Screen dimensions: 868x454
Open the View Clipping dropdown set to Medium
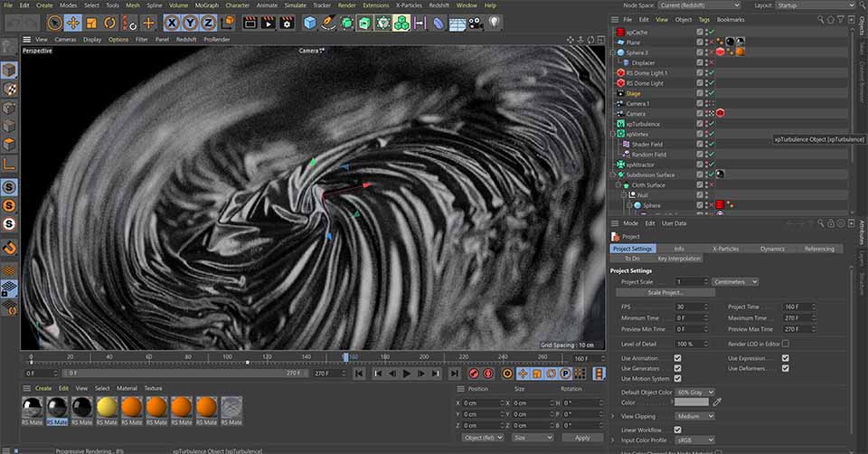pos(695,416)
